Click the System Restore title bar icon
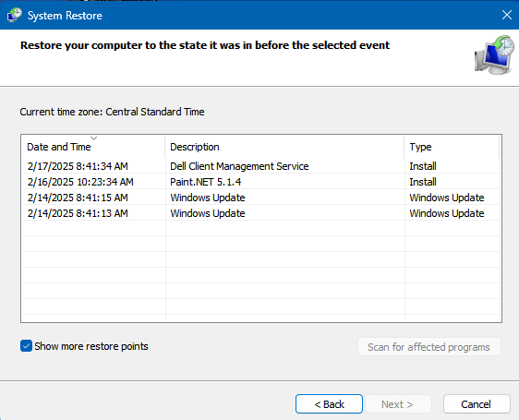 pyautogui.click(x=14, y=15)
